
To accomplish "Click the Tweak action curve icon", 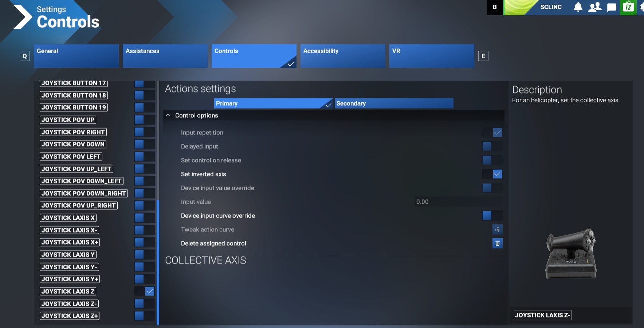I will pos(498,230).
